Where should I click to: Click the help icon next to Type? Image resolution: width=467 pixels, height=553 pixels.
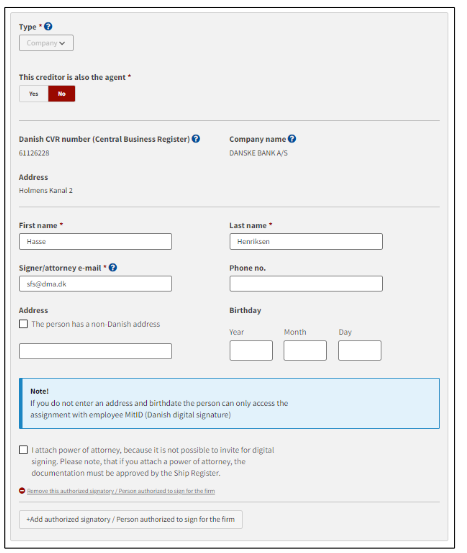point(48,26)
